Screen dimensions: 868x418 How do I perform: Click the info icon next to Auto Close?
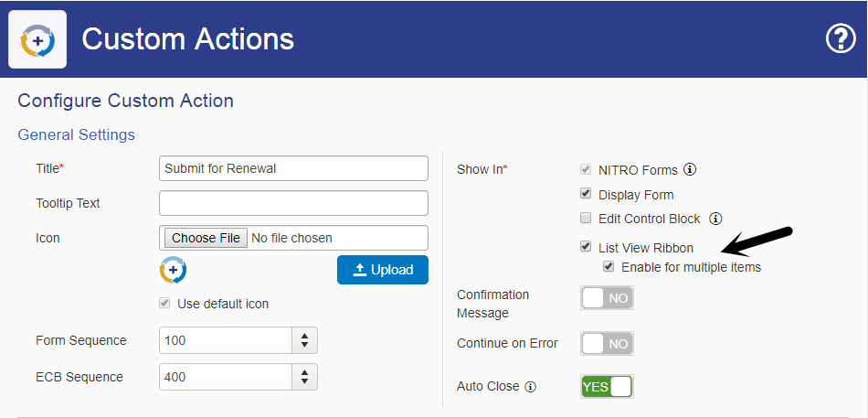(x=531, y=387)
